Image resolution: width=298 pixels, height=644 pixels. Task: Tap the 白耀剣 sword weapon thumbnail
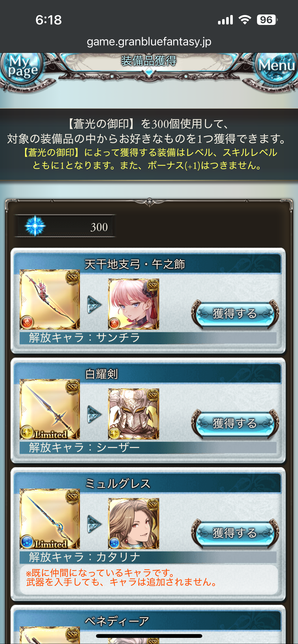50,409
